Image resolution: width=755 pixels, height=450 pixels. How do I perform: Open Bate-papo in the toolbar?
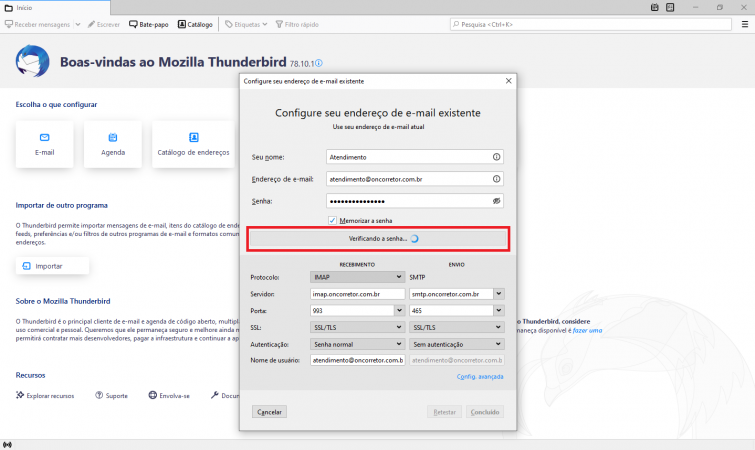[149, 25]
